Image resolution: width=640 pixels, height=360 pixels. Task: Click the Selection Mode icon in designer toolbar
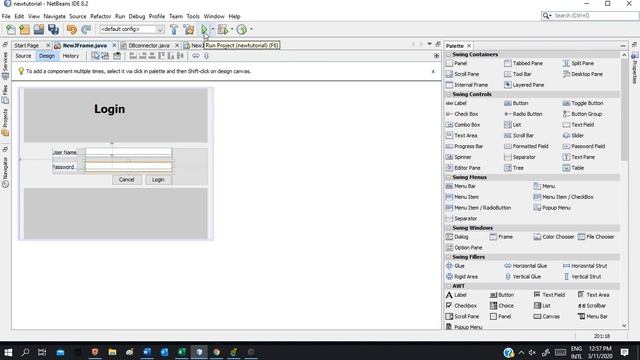(x=95, y=56)
